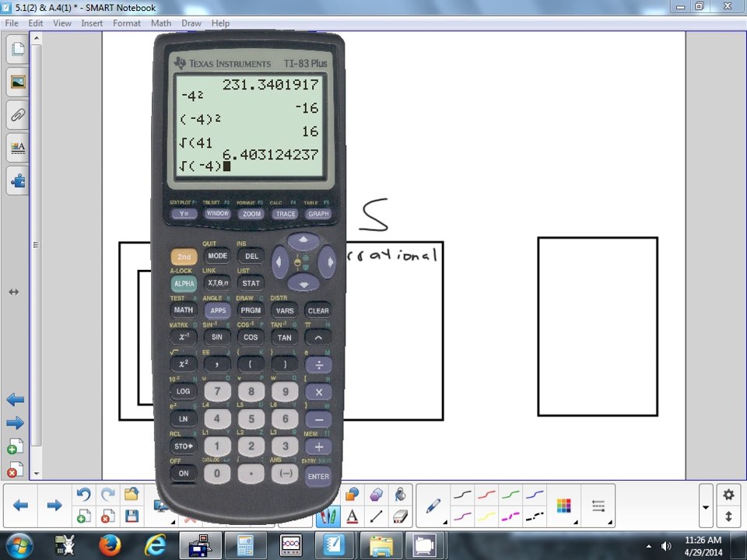Choose the red pen line style
747x560 pixels.
[487, 495]
